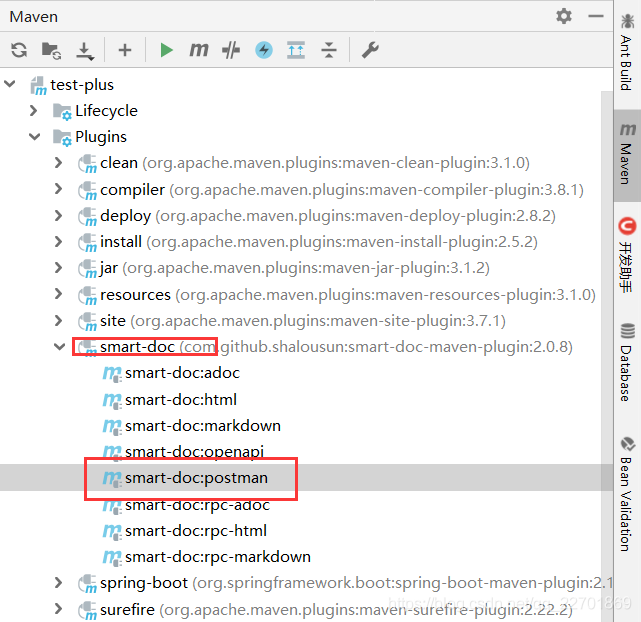641x622 pixels.
Task: Select clean plugin row text
Action: coord(314,163)
